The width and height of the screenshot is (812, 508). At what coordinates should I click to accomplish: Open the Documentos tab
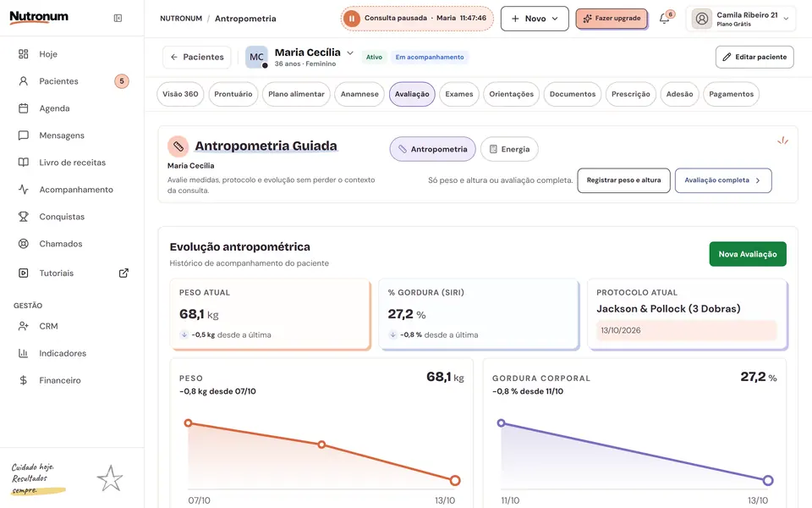[x=573, y=94]
